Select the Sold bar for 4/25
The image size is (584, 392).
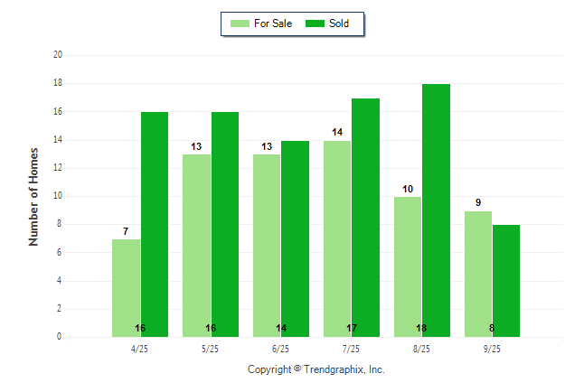coord(155,224)
